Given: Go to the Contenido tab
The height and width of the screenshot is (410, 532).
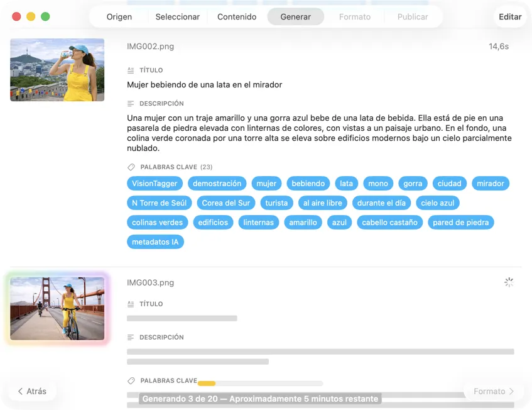Looking at the screenshot, I should 237,17.
